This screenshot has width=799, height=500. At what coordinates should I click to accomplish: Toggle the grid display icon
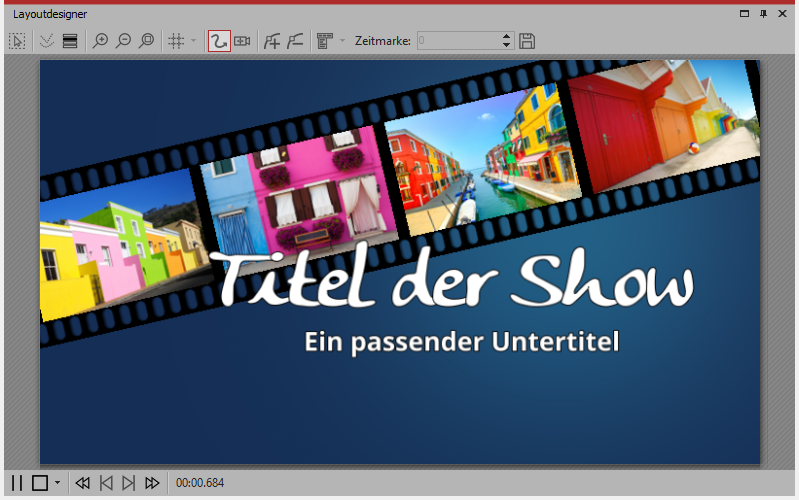(x=176, y=41)
